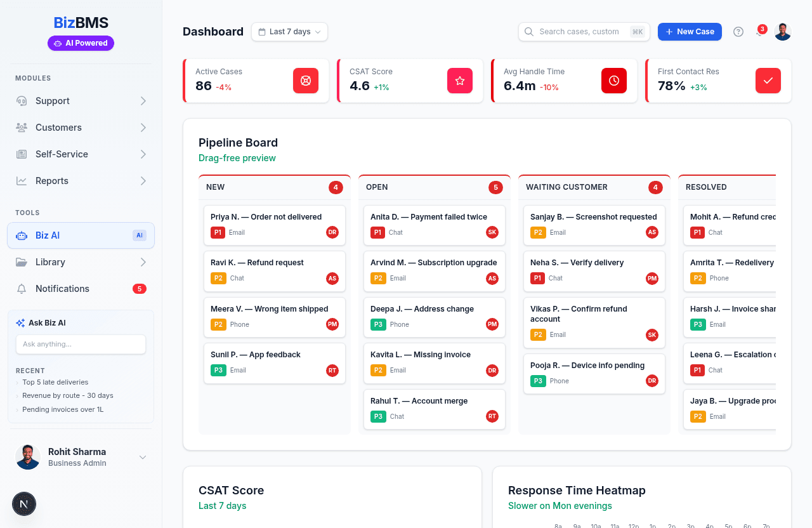Open recent query Top 5 late deliveries
Viewport: 812px width, 528px height.
pyautogui.click(x=55, y=382)
